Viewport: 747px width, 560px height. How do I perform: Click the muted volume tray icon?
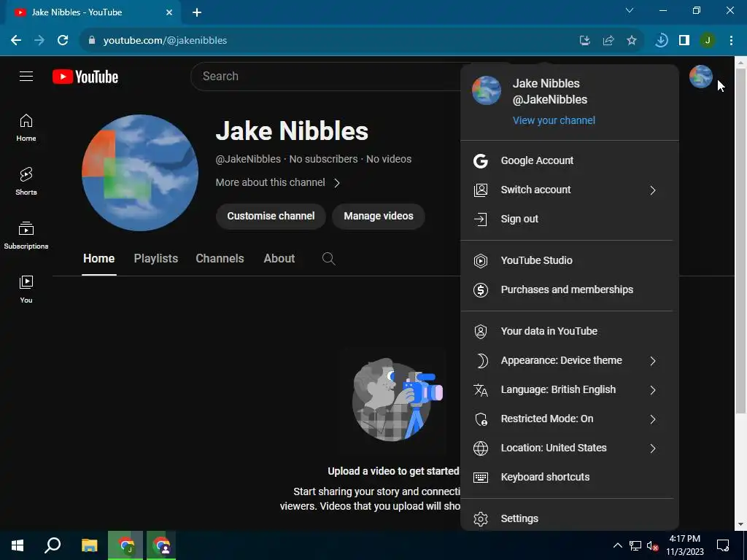652,545
